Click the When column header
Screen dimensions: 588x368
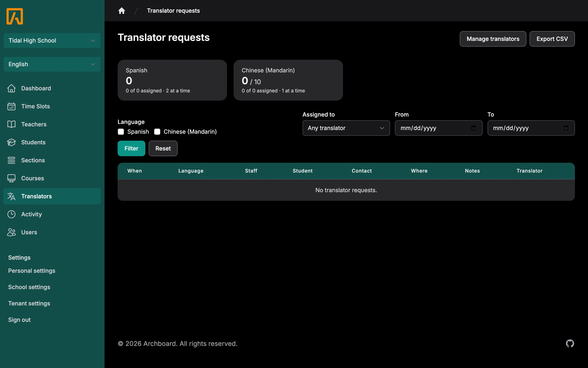[x=135, y=171]
